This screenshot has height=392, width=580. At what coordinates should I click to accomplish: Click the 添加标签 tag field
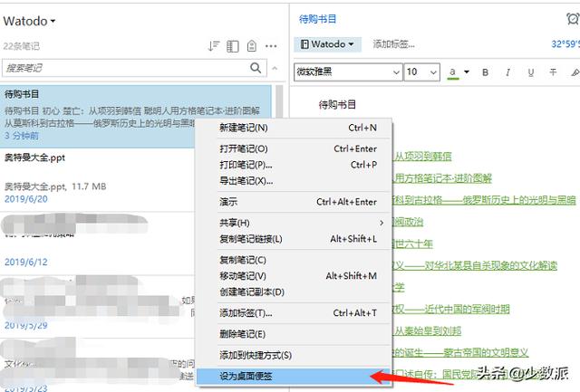point(393,44)
